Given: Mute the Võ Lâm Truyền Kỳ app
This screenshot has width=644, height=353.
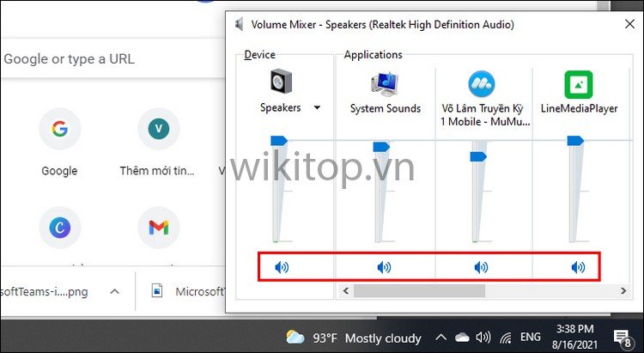Looking at the screenshot, I should tap(482, 268).
